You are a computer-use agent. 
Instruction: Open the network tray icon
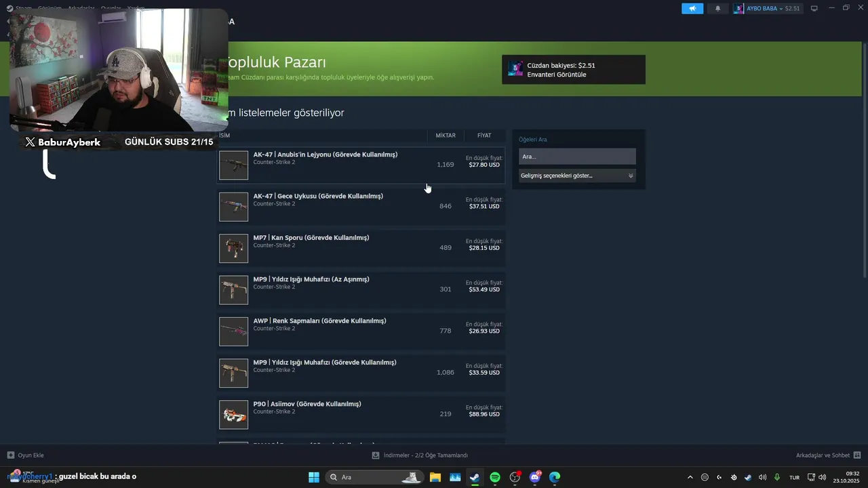click(811, 477)
